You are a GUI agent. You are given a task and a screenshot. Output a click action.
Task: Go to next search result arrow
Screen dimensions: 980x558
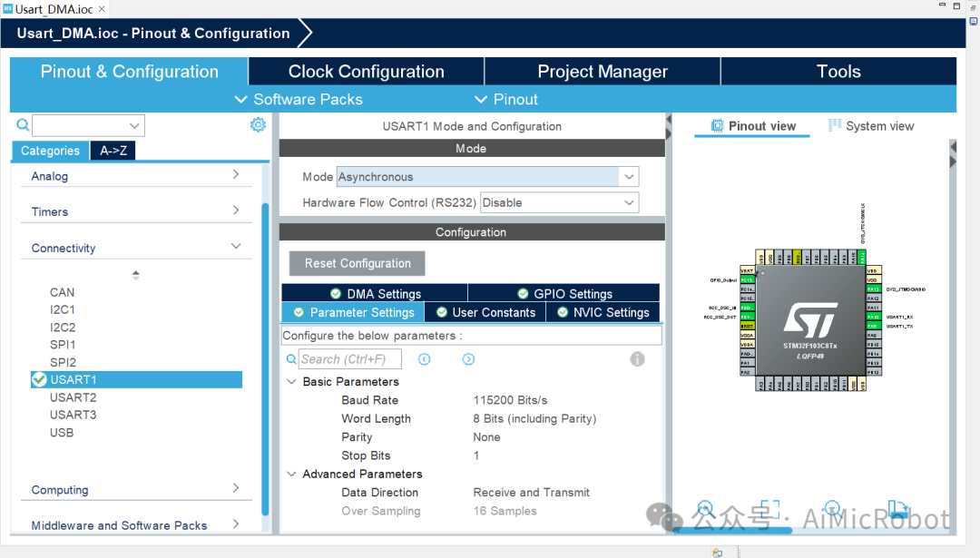pos(468,359)
